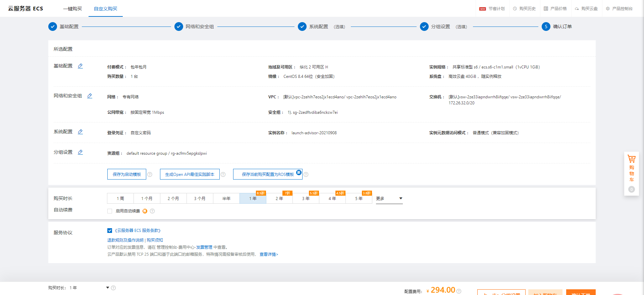This screenshot has width=644, height=295.
Task: Select 半年 purchase duration
Action: [226, 198]
